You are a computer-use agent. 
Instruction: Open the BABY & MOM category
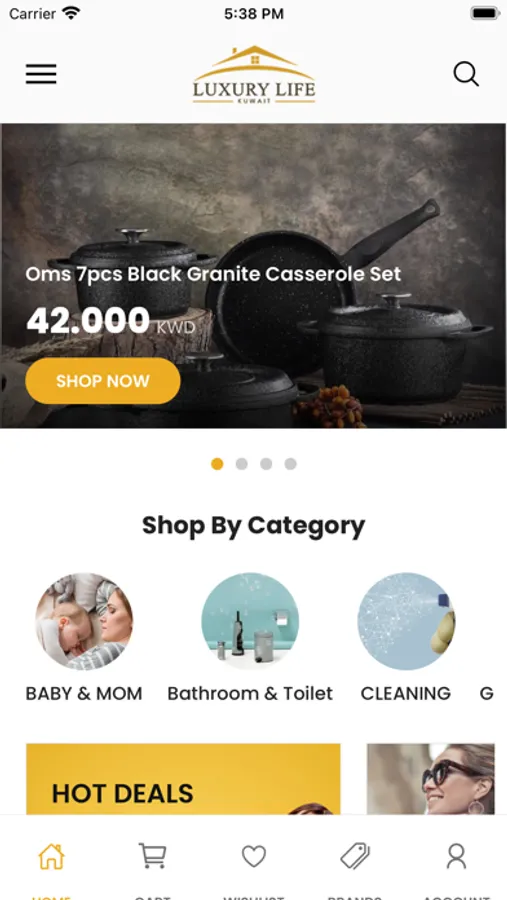coord(84,637)
